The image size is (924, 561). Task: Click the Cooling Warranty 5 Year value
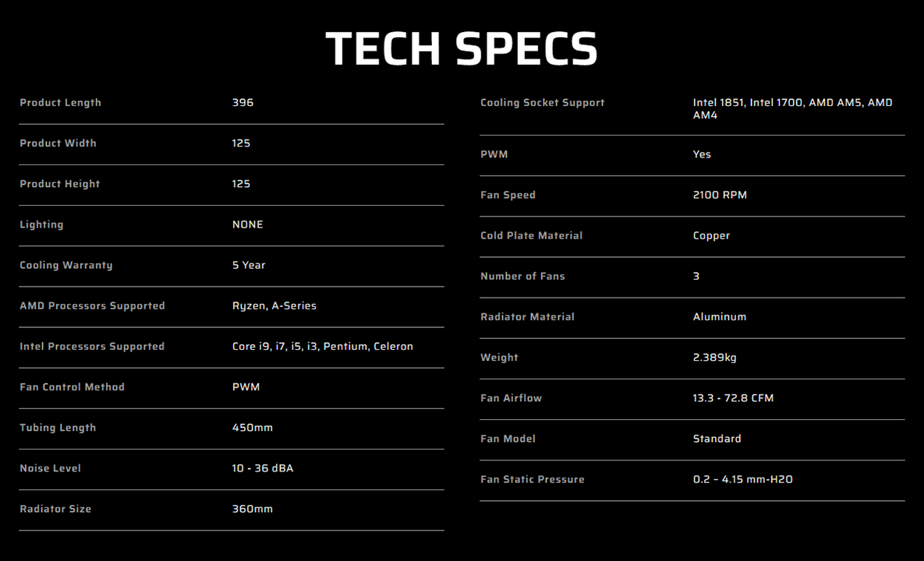point(249,265)
